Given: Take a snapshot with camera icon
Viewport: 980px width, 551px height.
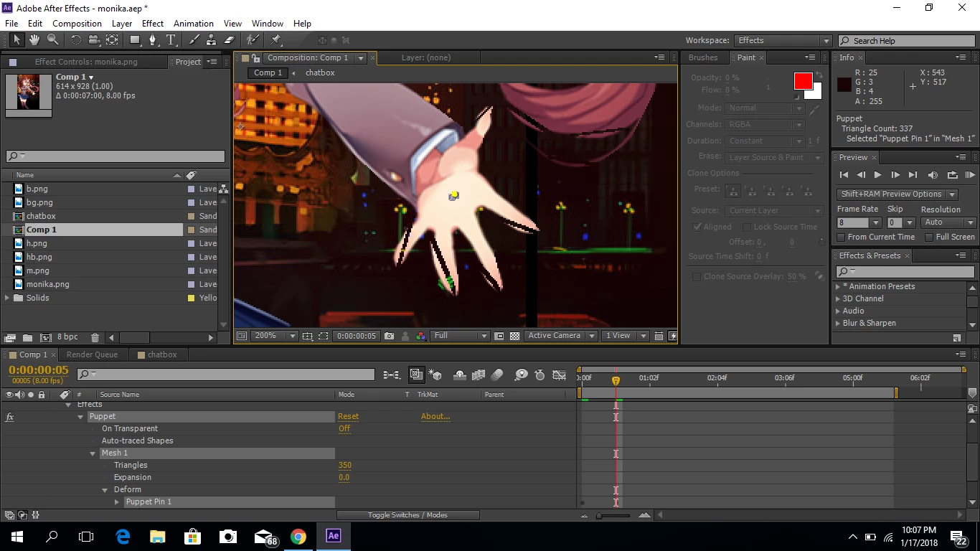Looking at the screenshot, I should pos(389,336).
